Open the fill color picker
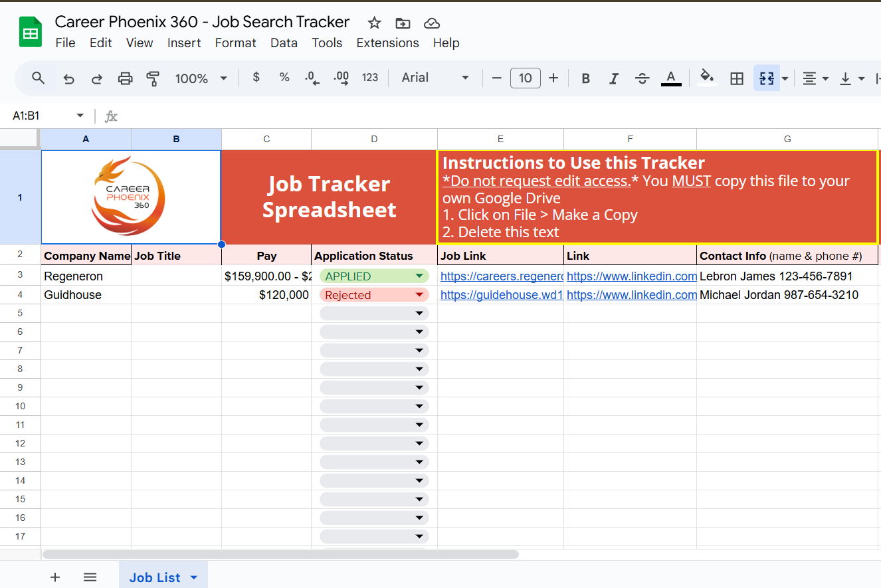This screenshot has width=881, height=588. point(706,78)
